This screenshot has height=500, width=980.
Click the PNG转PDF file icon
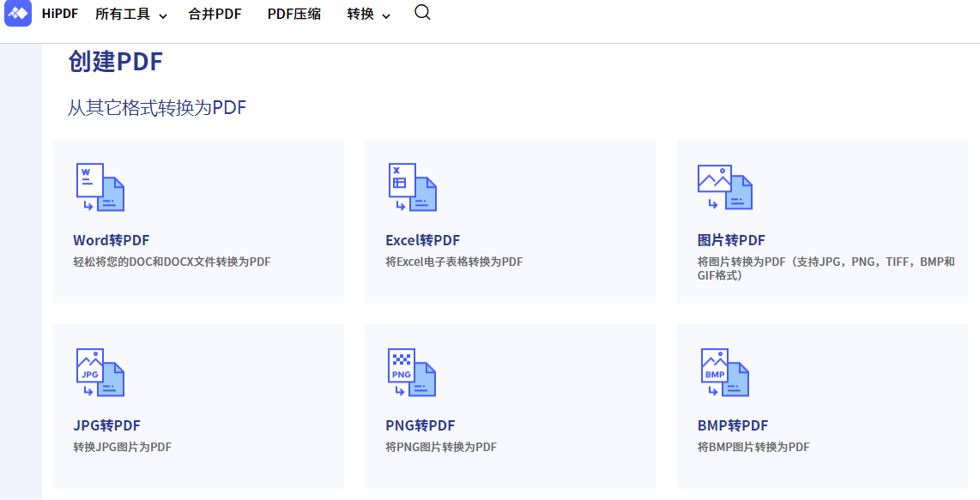point(412,372)
